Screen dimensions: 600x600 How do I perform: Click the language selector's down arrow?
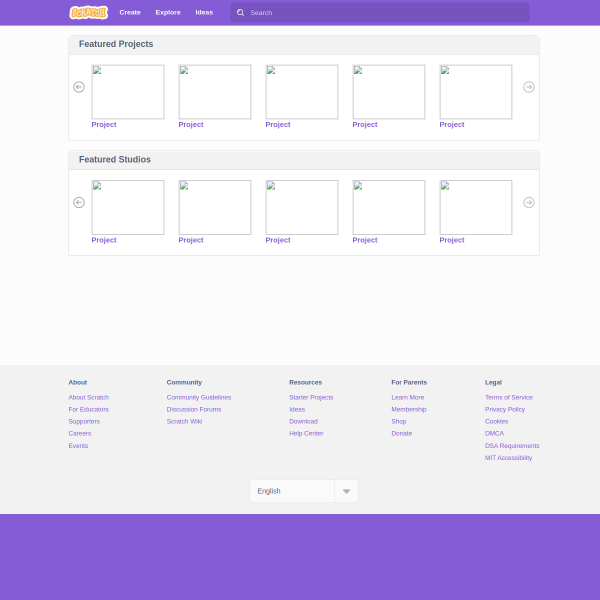pos(346,491)
